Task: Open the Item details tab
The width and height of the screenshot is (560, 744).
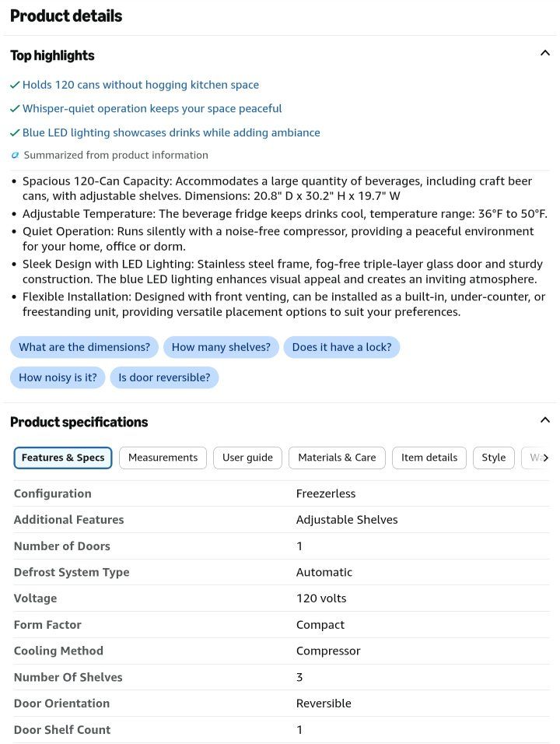Action: coord(429,458)
